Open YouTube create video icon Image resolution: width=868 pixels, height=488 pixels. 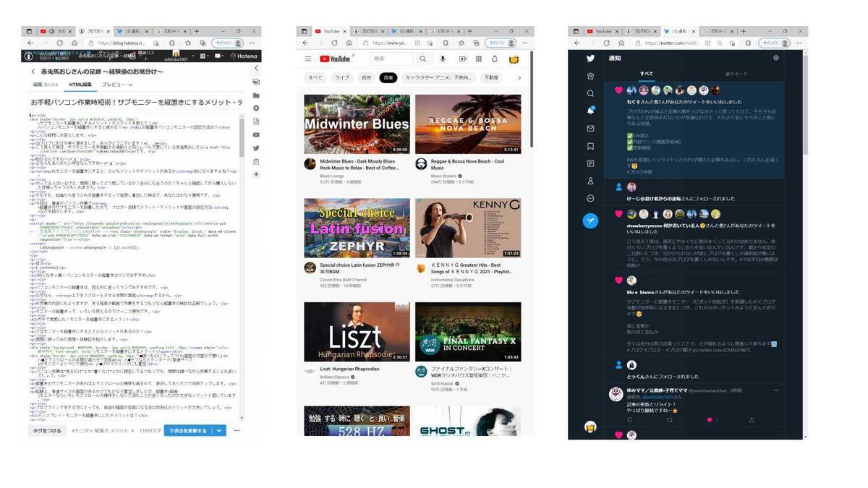[461, 59]
